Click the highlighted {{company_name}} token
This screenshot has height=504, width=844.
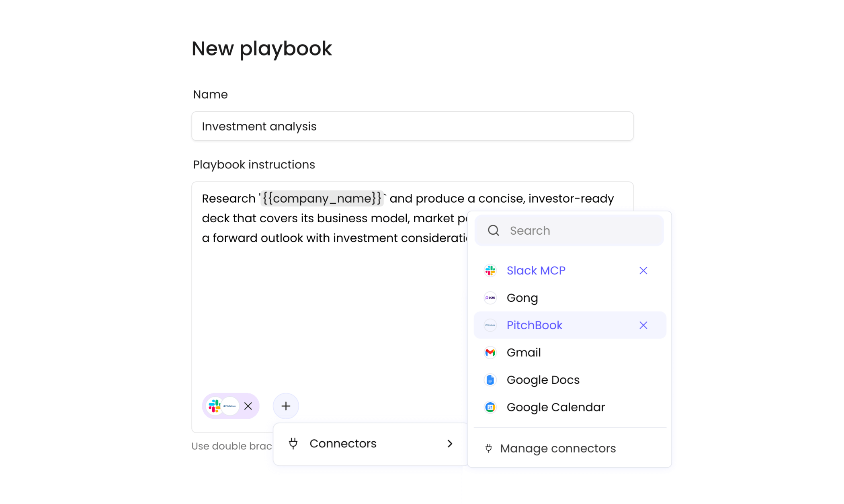(x=321, y=198)
